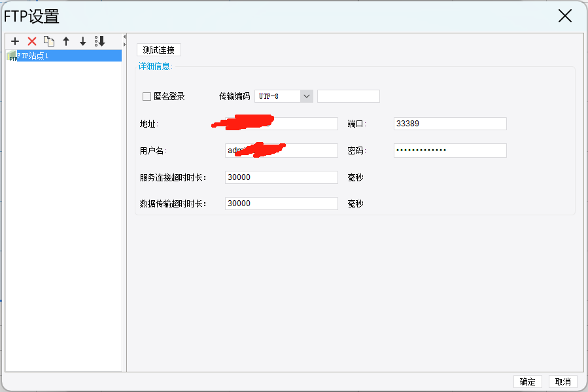588x392 pixels.
Task: Confirm settings with 确定 button
Action: pyautogui.click(x=528, y=382)
